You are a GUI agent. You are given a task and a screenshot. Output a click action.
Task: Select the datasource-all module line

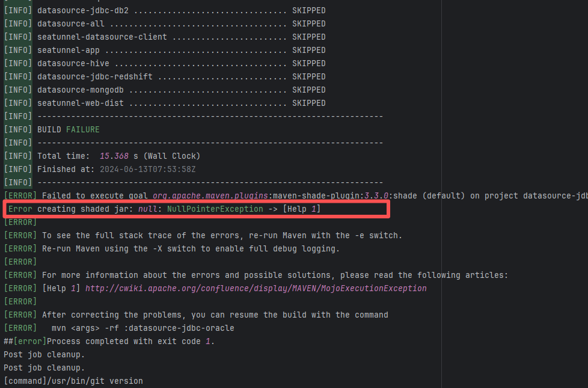(x=180, y=23)
